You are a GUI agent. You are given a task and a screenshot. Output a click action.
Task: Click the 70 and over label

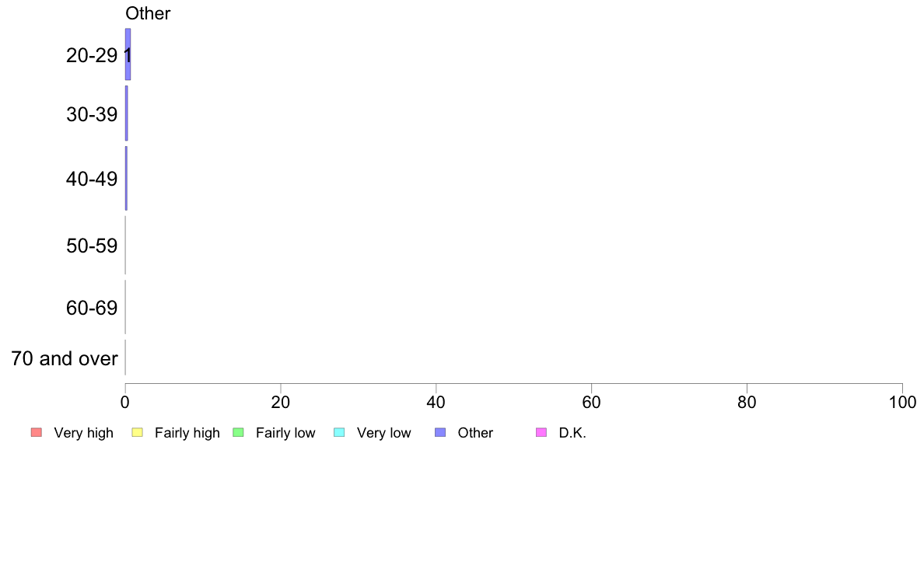click(65, 358)
